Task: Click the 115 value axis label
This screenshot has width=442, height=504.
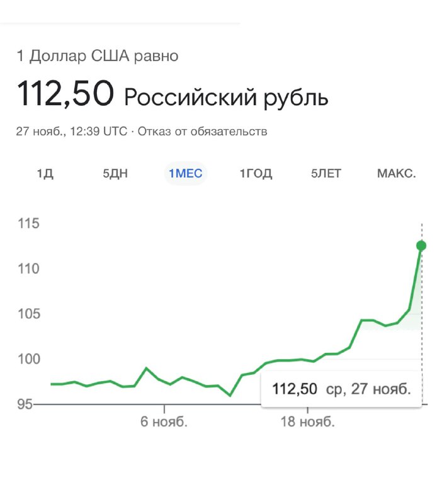Action: point(28,224)
